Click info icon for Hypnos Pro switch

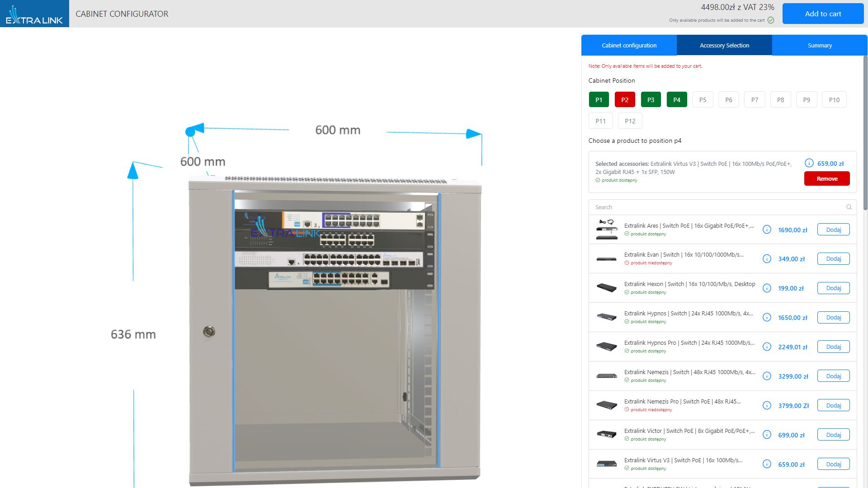pyautogui.click(x=767, y=347)
